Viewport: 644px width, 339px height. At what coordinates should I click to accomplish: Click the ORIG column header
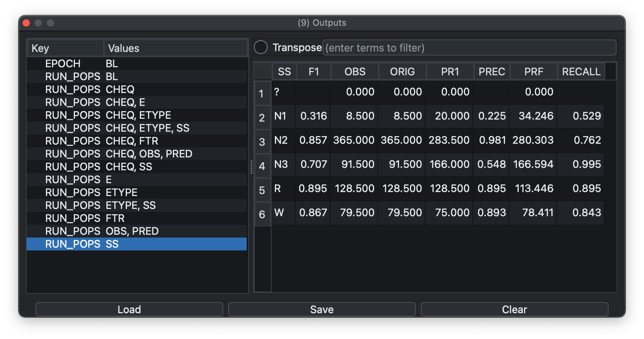402,72
